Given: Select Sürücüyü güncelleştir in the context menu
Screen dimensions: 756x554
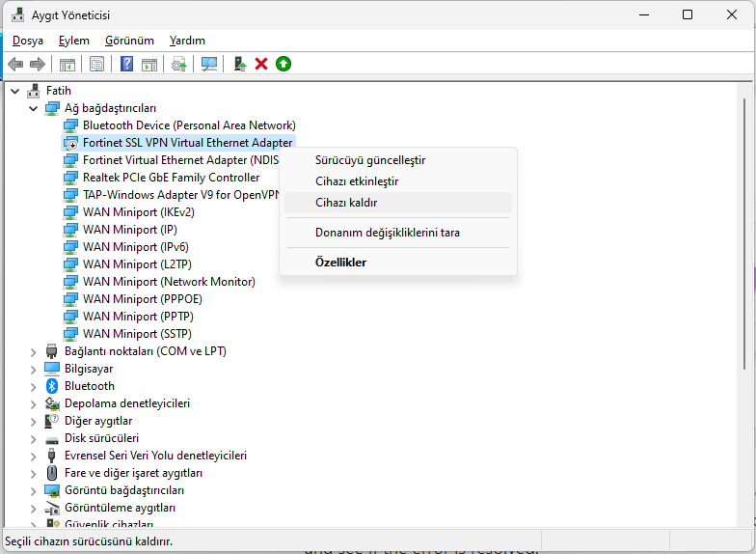Looking at the screenshot, I should tap(369, 160).
